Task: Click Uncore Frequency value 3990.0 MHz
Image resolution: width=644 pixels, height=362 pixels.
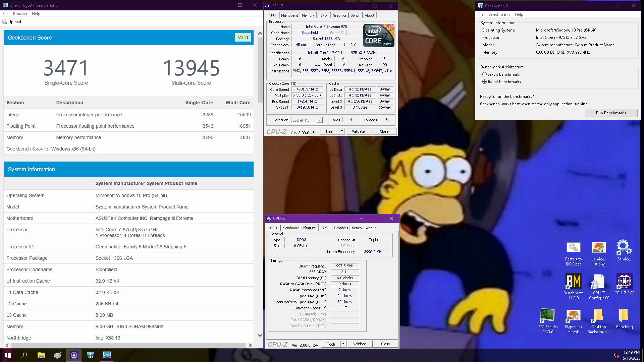Action: tap(374, 252)
